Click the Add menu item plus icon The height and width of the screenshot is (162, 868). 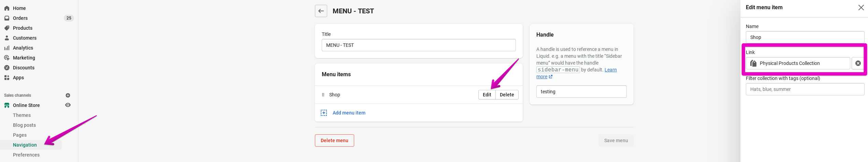[324, 113]
